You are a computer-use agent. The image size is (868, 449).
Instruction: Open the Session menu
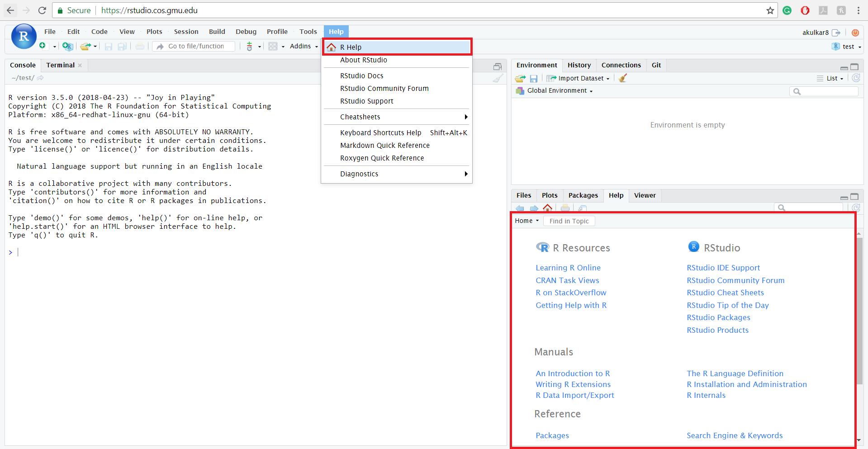click(186, 32)
